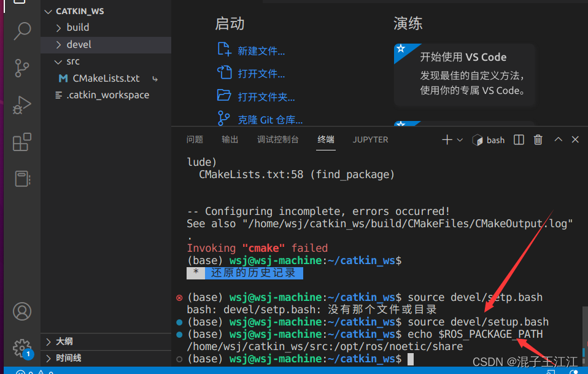This screenshot has width=588, height=374.
Task: Expand the build folder
Action: 77,27
